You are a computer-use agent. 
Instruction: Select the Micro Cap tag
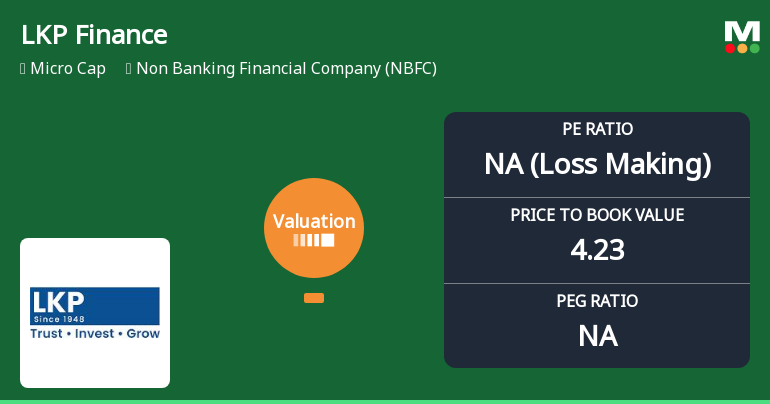69,69
